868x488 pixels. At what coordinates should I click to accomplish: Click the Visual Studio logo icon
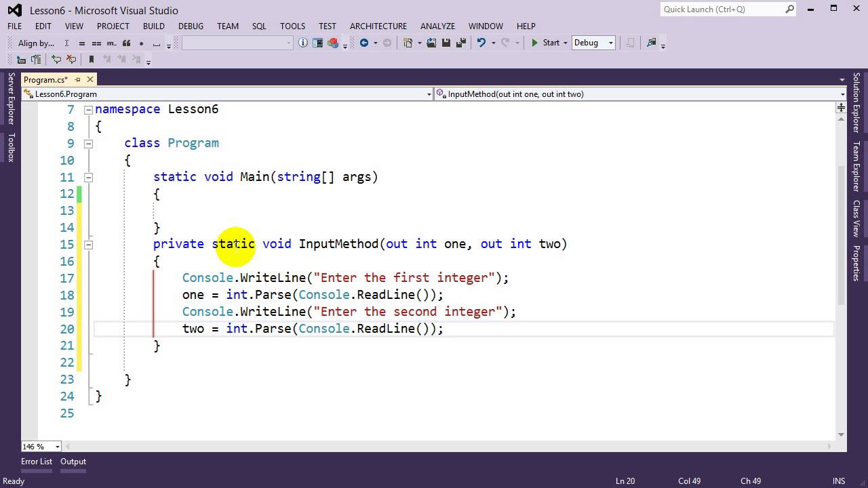[14, 10]
